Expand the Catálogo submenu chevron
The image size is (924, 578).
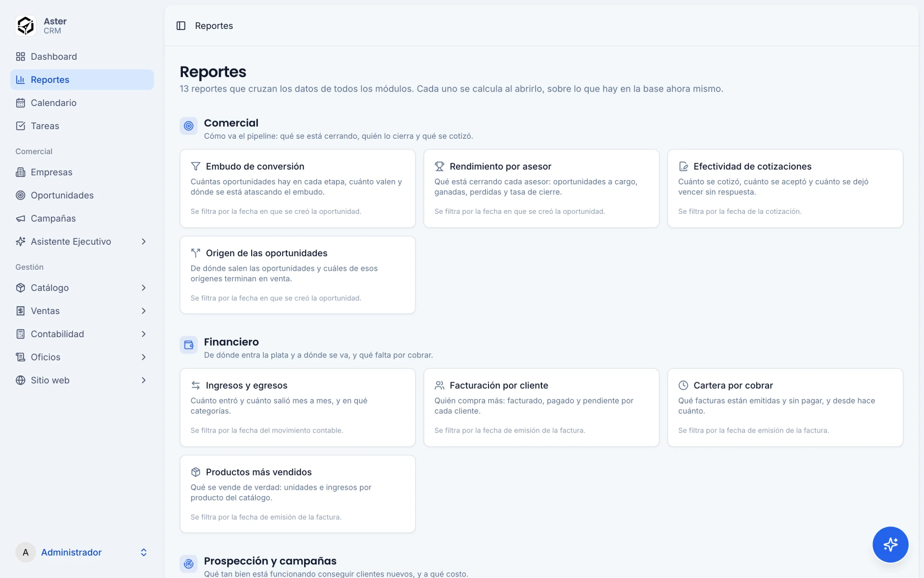(x=143, y=288)
